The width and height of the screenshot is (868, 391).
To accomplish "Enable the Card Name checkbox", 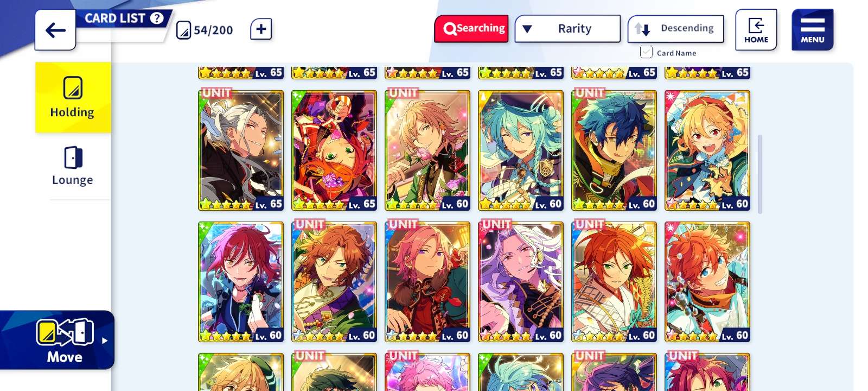I will click(x=646, y=52).
